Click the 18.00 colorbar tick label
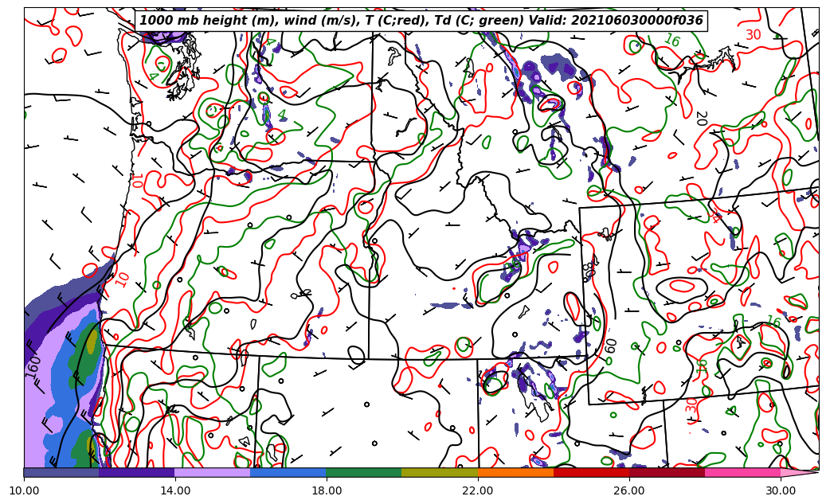The image size is (826, 504). pos(327,490)
